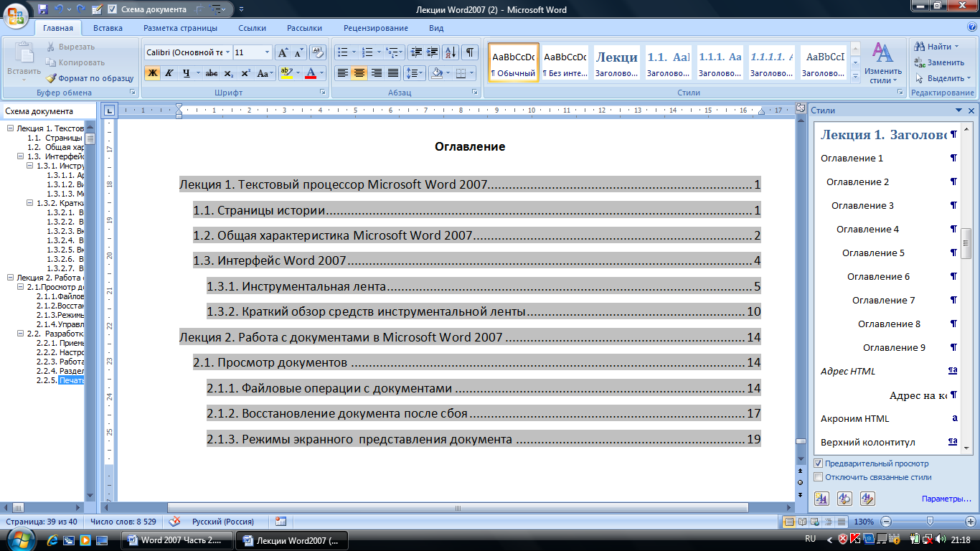Save document with floppy disk icon

[42, 9]
